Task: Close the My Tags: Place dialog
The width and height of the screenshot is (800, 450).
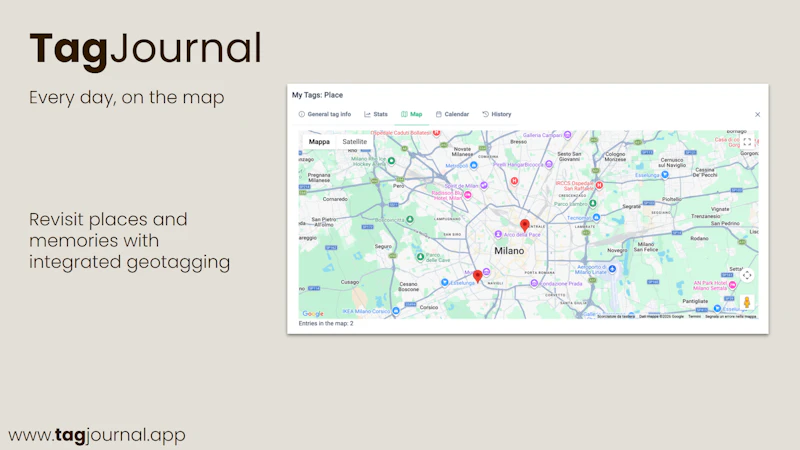Action: [758, 114]
